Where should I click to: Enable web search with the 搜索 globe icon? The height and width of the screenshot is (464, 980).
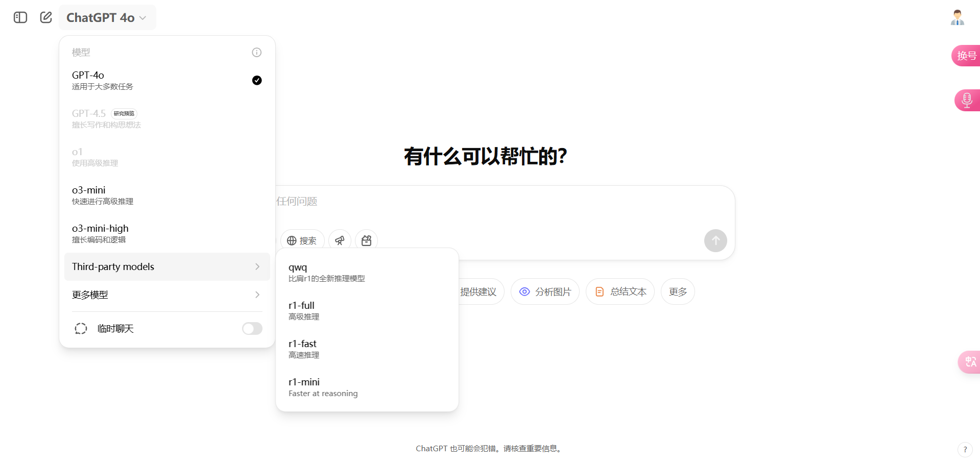click(302, 240)
